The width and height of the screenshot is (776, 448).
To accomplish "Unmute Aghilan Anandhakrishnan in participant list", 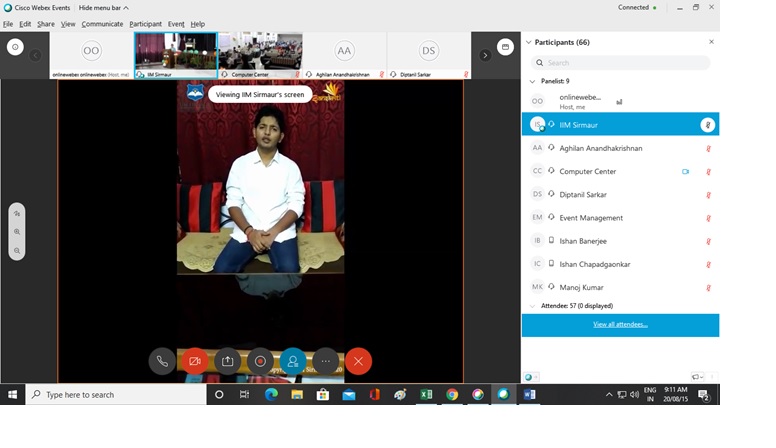I will (708, 149).
